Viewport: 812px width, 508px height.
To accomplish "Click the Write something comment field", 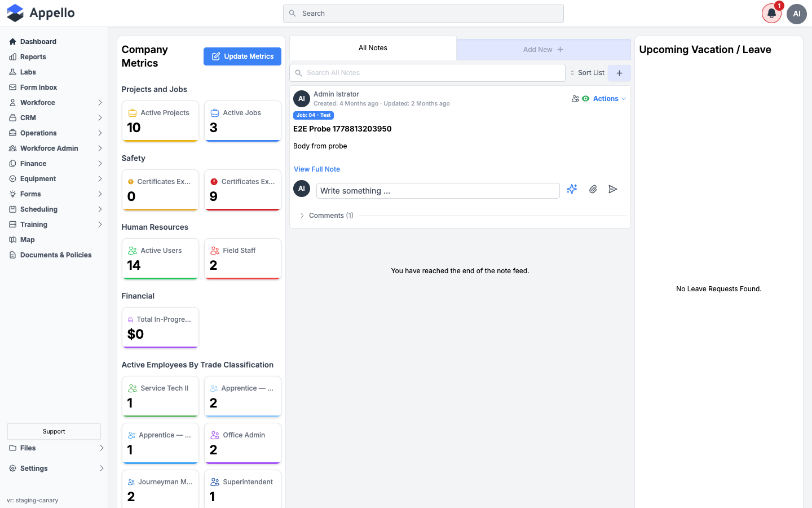I will 438,191.
